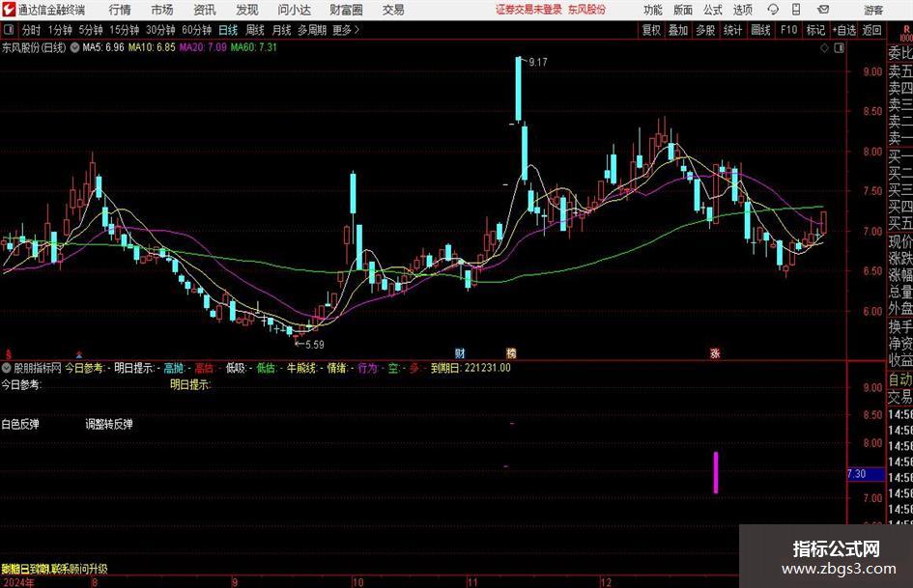Open the 问小达 menu
Image resolution: width=913 pixels, height=588 pixels.
[294, 10]
